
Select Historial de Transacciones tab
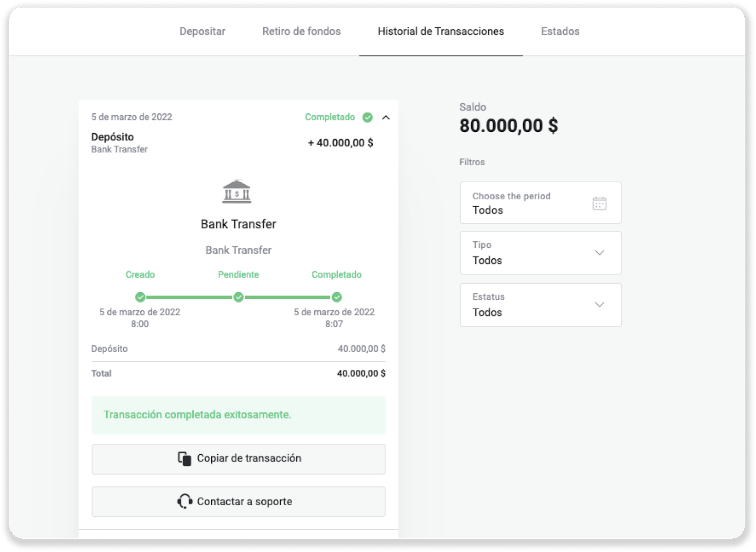coord(440,31)
